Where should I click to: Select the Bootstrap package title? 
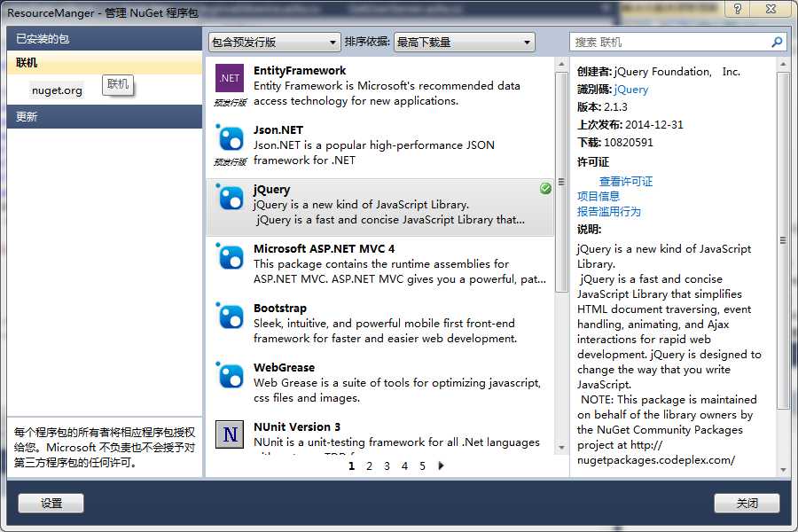click(x=280, y=308)
